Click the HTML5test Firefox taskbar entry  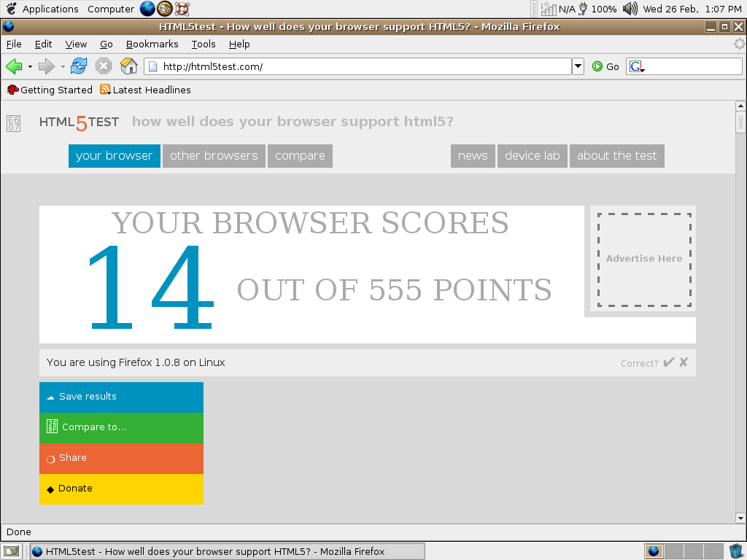(227, 551)
